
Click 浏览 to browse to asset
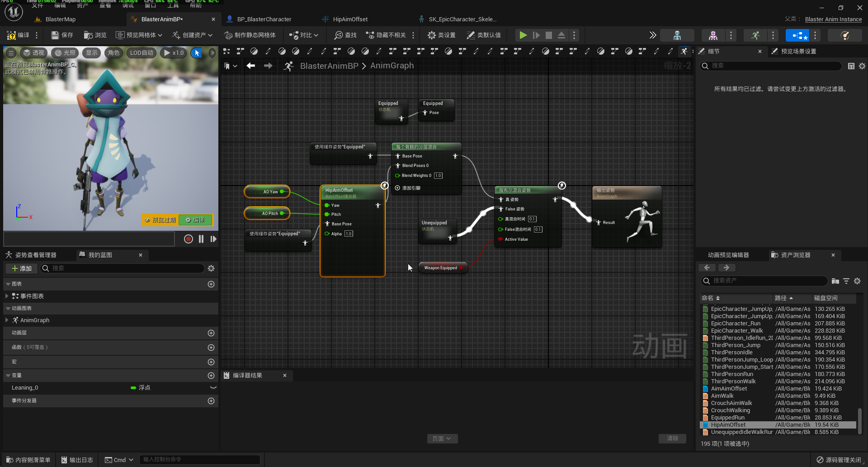(95, 35)
